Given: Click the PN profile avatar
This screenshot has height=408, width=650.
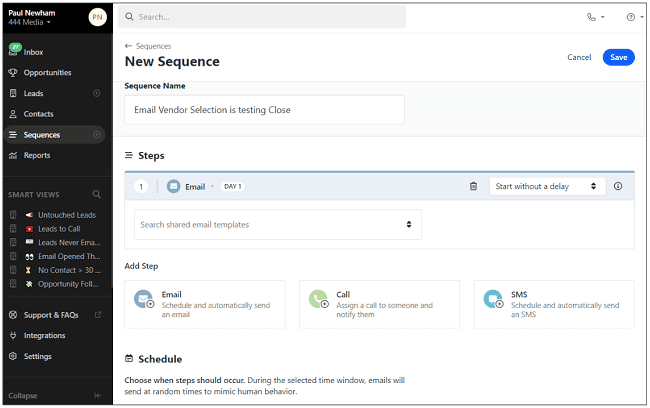Looking at the screenshot, I should (x=97, y=16).
